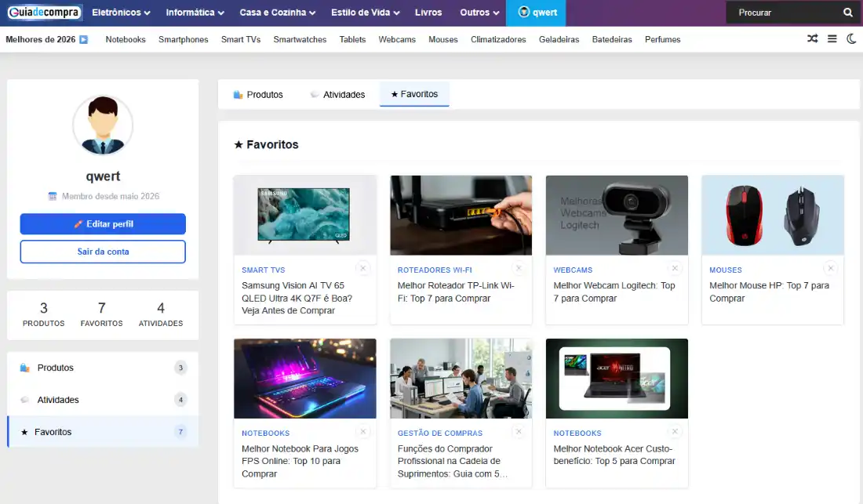Open the Melhor Webcam Logitech article title
The image size is (863, 504).
(x=614, y=292)
